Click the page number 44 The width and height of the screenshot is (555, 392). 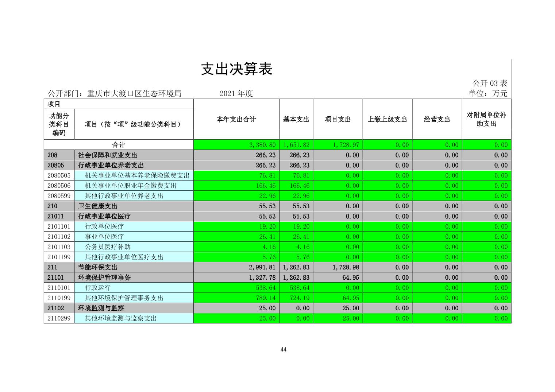point(283,349)
